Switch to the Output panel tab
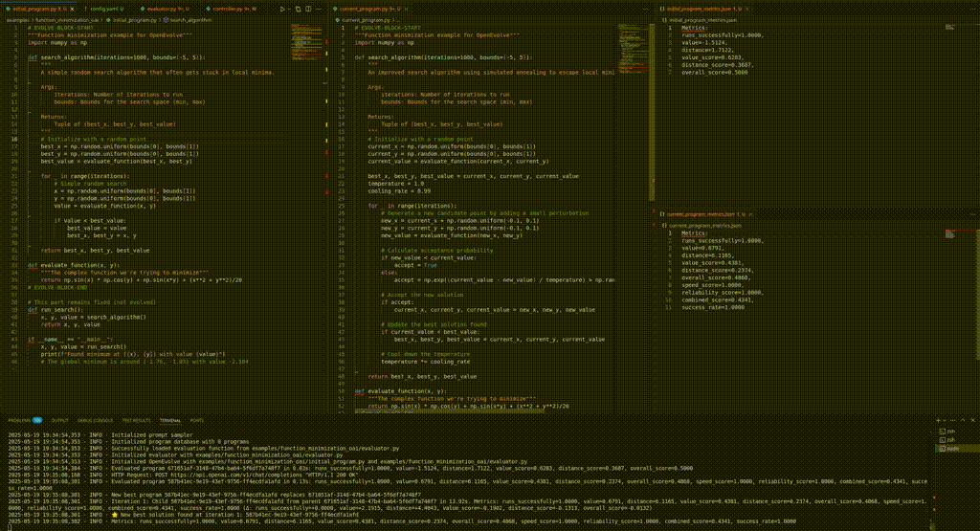Viewport: 980px width, 531px height. [x=59, y=420]
